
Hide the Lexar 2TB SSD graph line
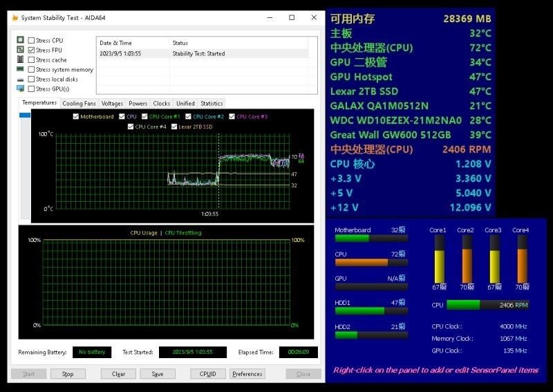coord(174,127)
